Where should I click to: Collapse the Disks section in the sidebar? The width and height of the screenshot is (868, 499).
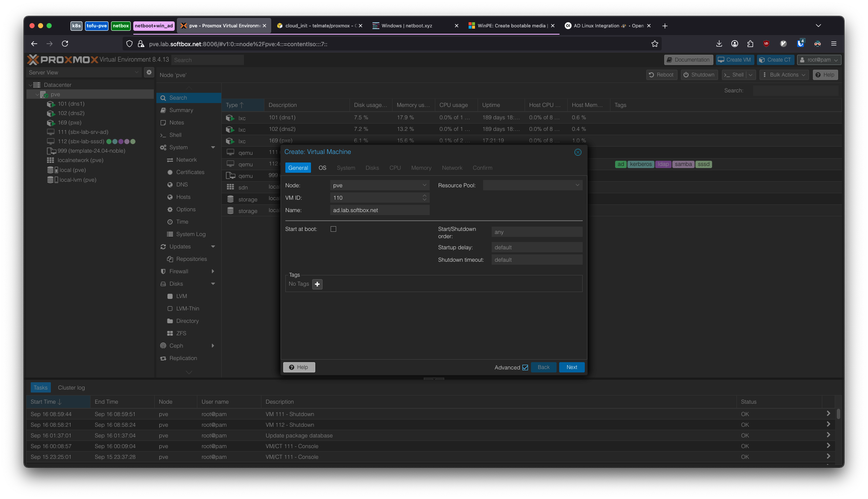tap(213, 283)
